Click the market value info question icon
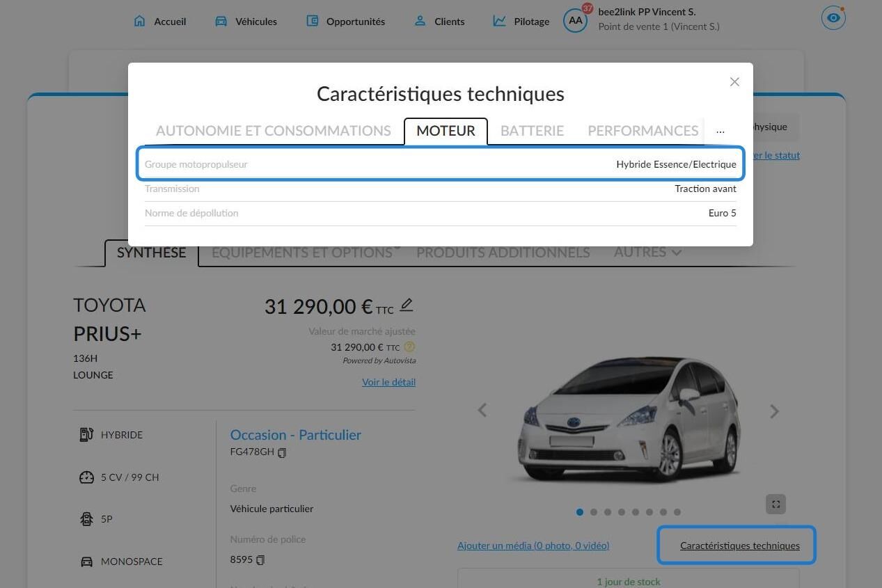The width and height of the screenshot is (882, 588). click(409, 347)
